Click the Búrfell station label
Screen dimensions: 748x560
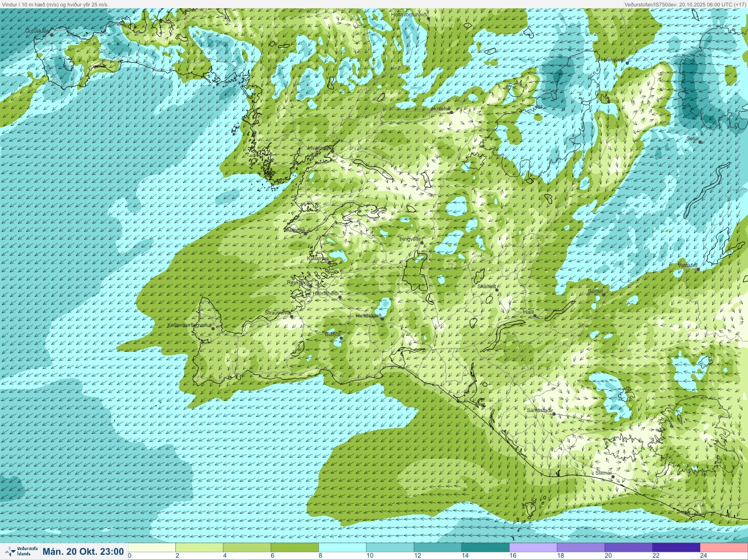[x=595, y=291]
